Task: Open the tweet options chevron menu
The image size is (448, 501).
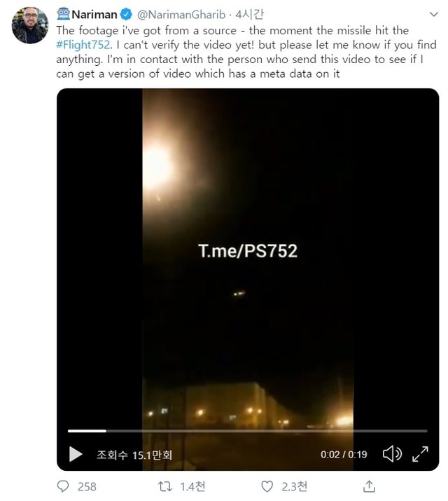Action: coord(433,15)
